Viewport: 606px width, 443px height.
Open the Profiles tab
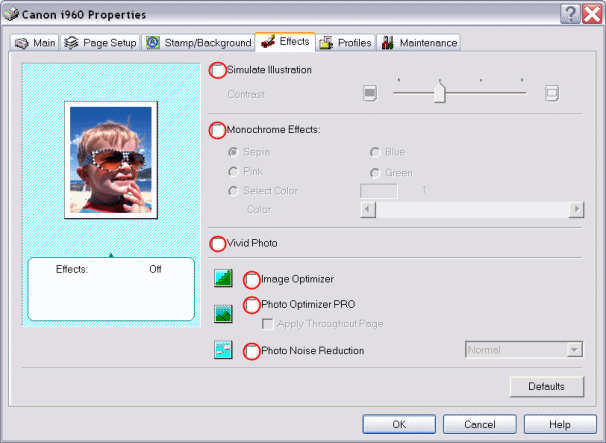[x=345, y=43]
